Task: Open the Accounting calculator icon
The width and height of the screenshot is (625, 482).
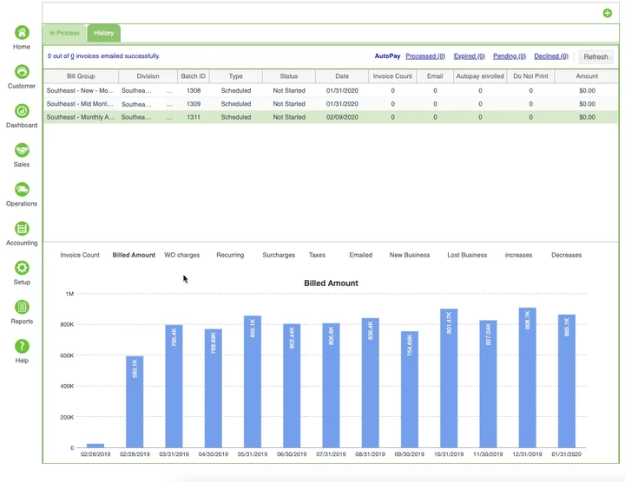Action: pos(22,228)
